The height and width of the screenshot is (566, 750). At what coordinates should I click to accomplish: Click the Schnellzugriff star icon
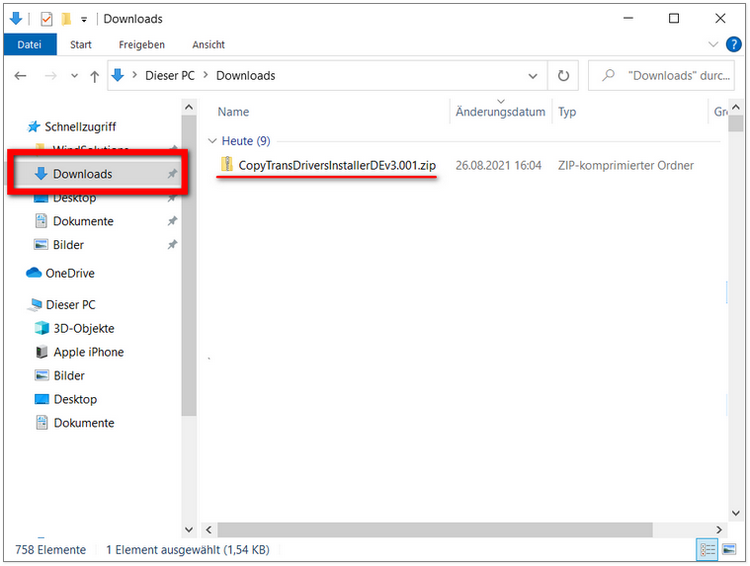point(33,127)
